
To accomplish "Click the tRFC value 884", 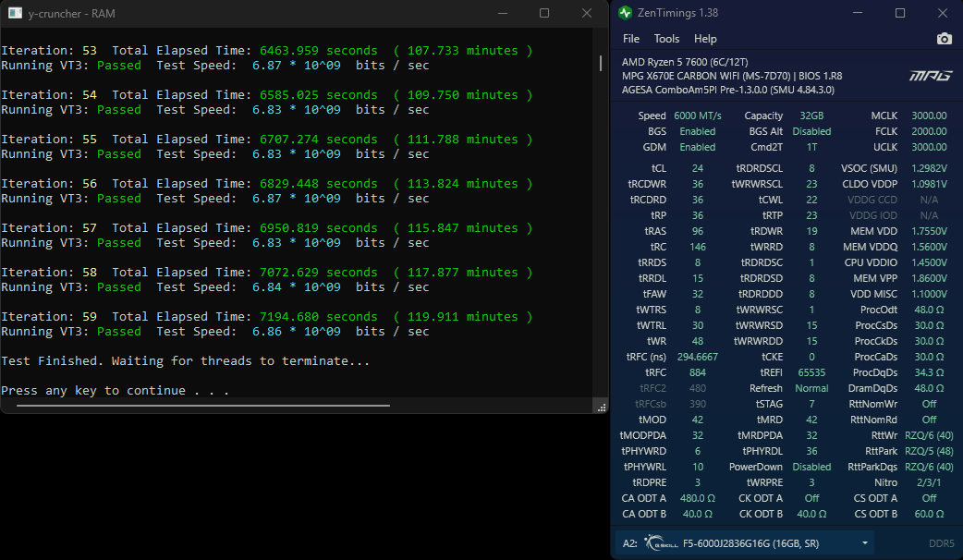I will (698, 372).
